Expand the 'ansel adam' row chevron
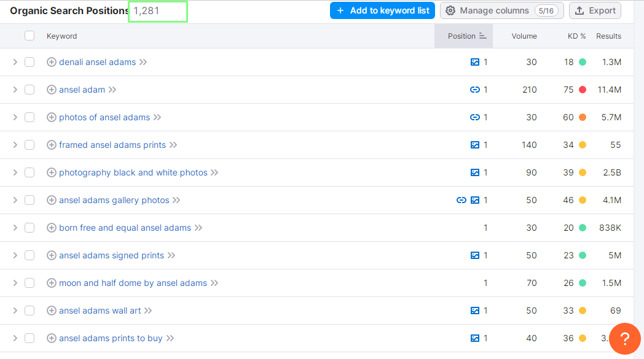Viewport: 644px width, 359px height. pyautogui.click(x=15, y=90)
